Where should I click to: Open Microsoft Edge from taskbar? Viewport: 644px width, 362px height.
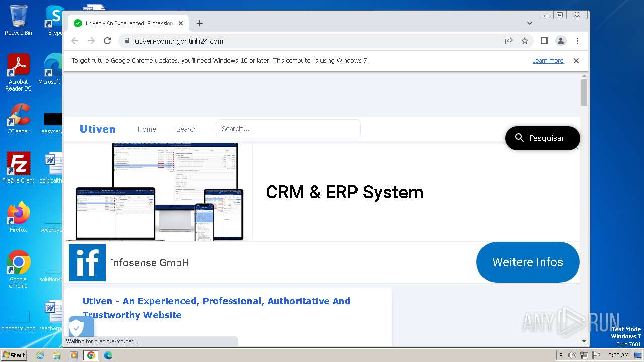coord(108,355)
